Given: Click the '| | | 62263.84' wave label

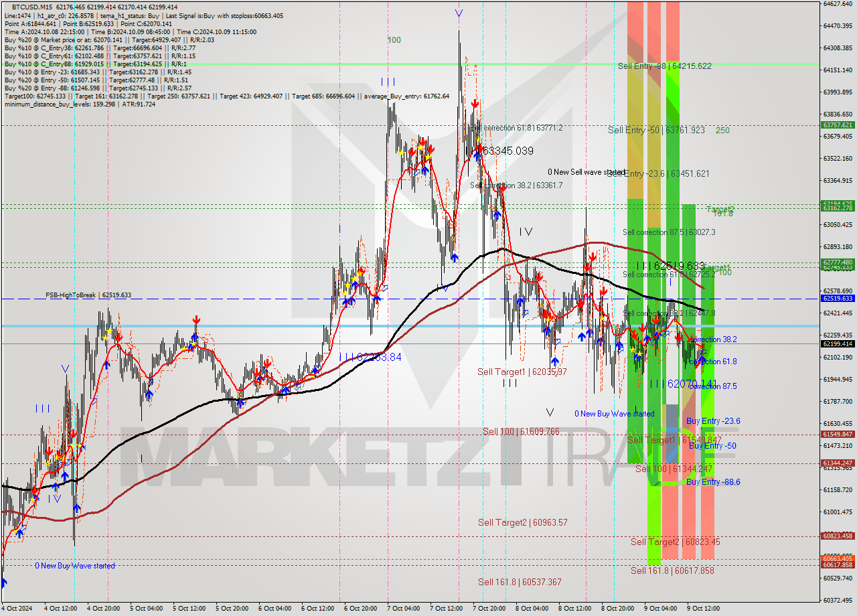Looking at the screenshot, I should (370, 357).
